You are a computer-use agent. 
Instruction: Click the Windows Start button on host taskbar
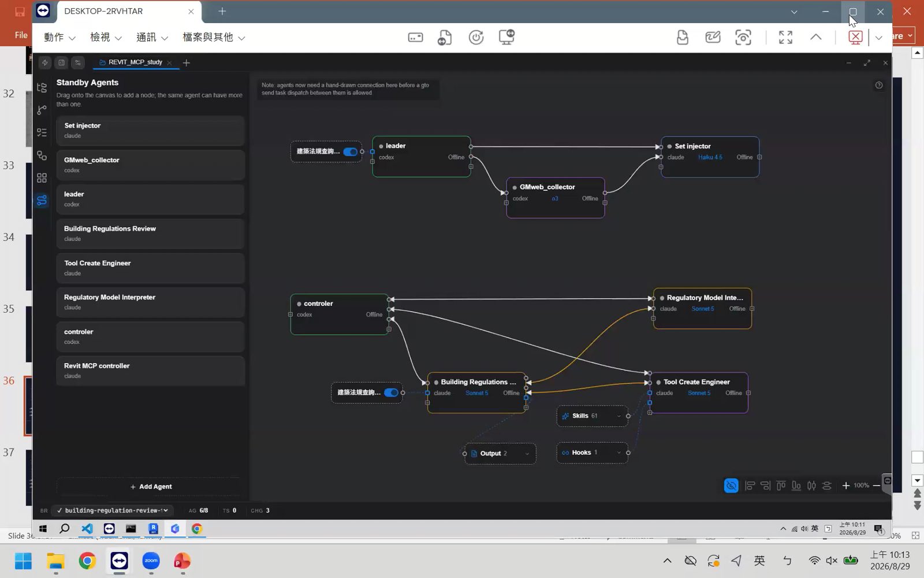pyautogui.click(x=23, y=561)
